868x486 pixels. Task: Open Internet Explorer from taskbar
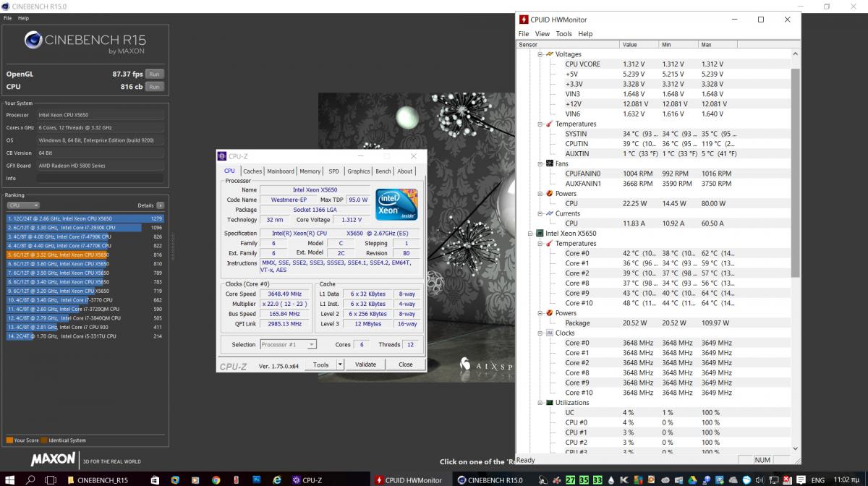pyautogui.click(x=276, y=479)
